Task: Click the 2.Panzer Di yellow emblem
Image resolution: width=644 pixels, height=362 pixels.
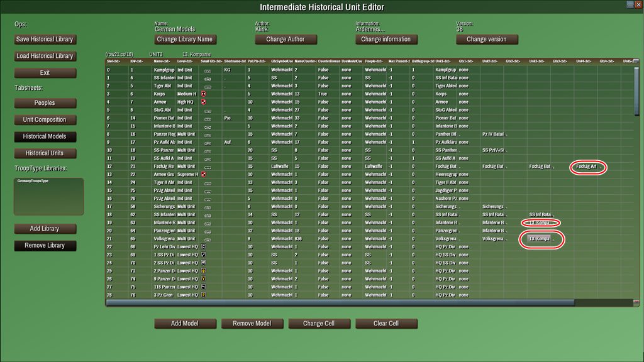Action: coord(203,271)
